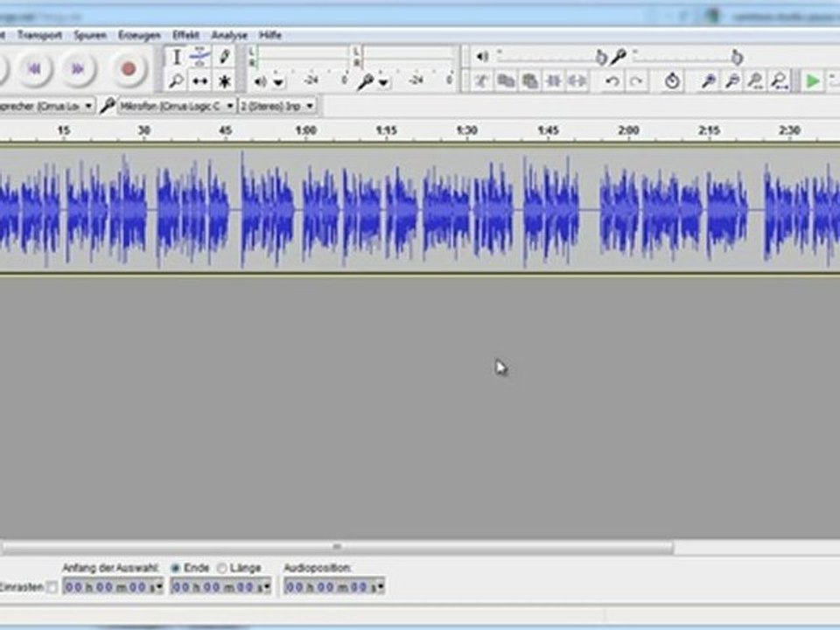The height and width of the screenshot is (630, 840).
Task: Open the Spuren menu
Action: pos(90,35)
